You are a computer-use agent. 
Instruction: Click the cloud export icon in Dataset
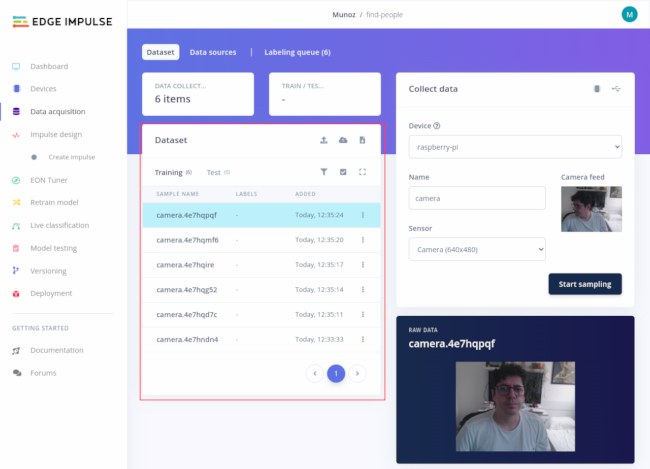(x=343, y=141)
